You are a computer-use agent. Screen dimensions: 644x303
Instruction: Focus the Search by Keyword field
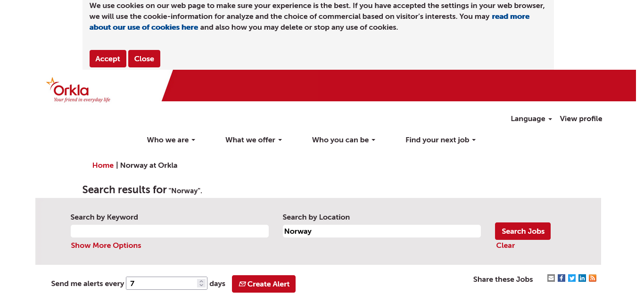(x=170, y=231)
